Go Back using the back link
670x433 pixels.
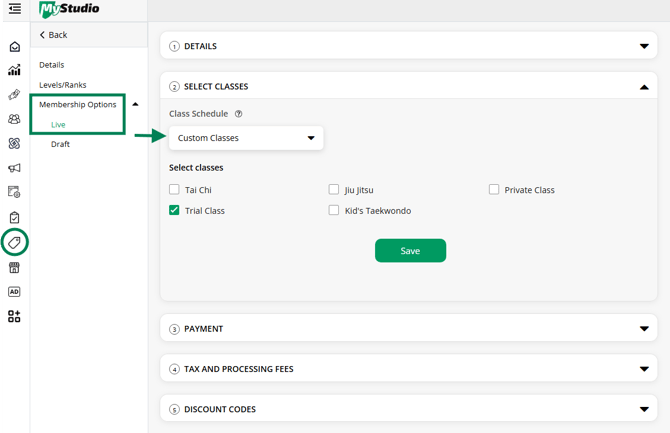coord(54,35)
